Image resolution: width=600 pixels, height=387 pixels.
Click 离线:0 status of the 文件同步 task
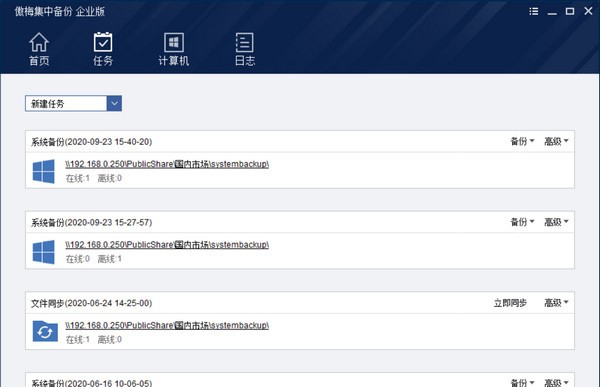tap(109, 340)
